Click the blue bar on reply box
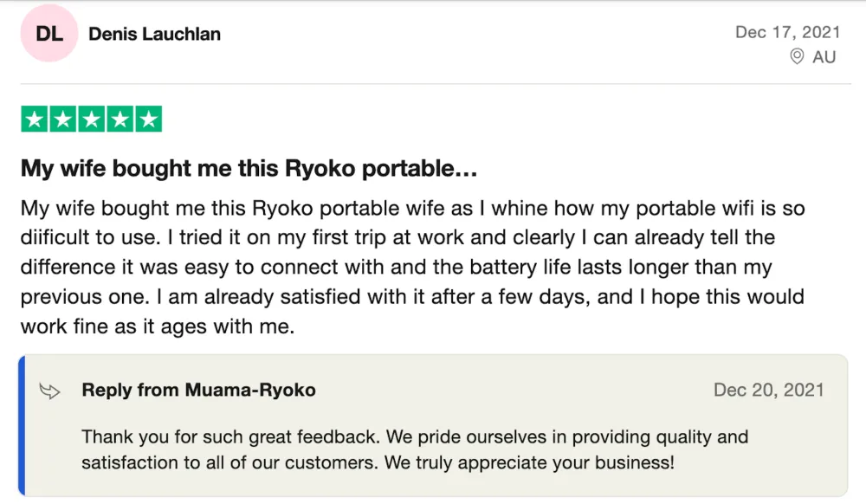The width and height of the screenshot is (866, 504). 23,424
